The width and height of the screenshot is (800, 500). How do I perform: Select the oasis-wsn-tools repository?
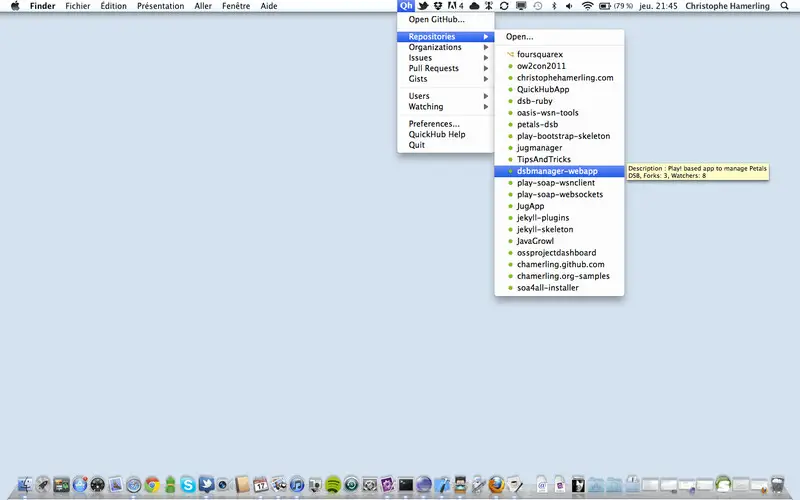tap(559, 113)
